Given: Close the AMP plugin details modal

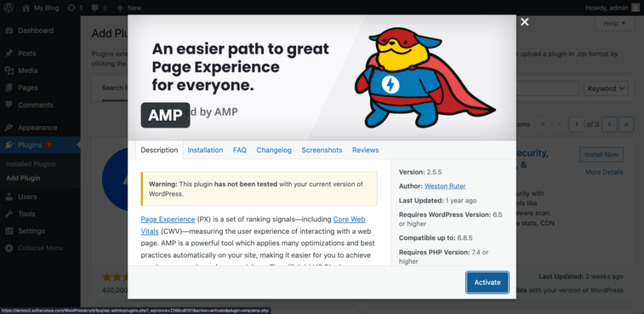Looking at the screenshot, I should tap(525, 22).
